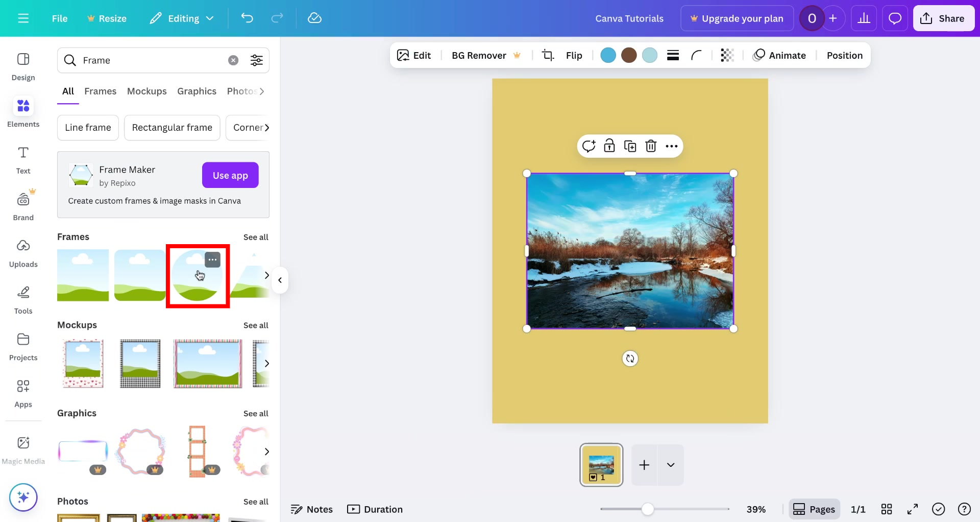
Task: Click the Crop icon in the toolbar
Action: pyautogui.click(x=548, y=55)
